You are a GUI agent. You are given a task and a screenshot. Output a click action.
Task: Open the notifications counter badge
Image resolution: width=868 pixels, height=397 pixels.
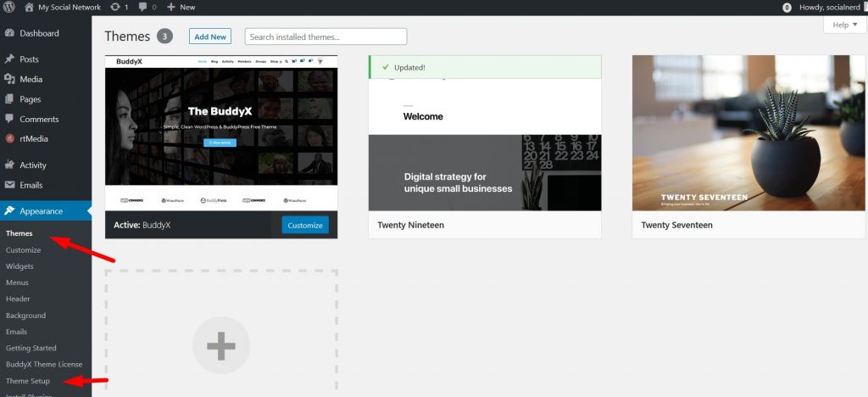coord(787,8)
